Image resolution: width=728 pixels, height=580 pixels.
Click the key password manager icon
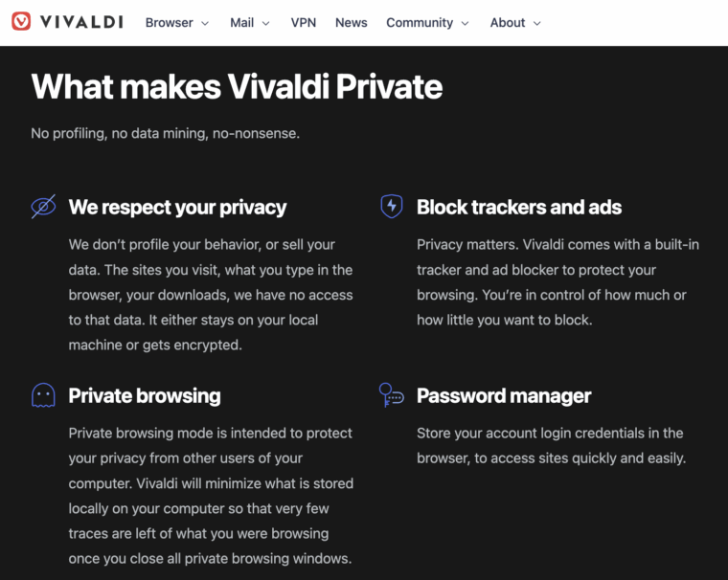pyautogui.click(x=391, y=395)
